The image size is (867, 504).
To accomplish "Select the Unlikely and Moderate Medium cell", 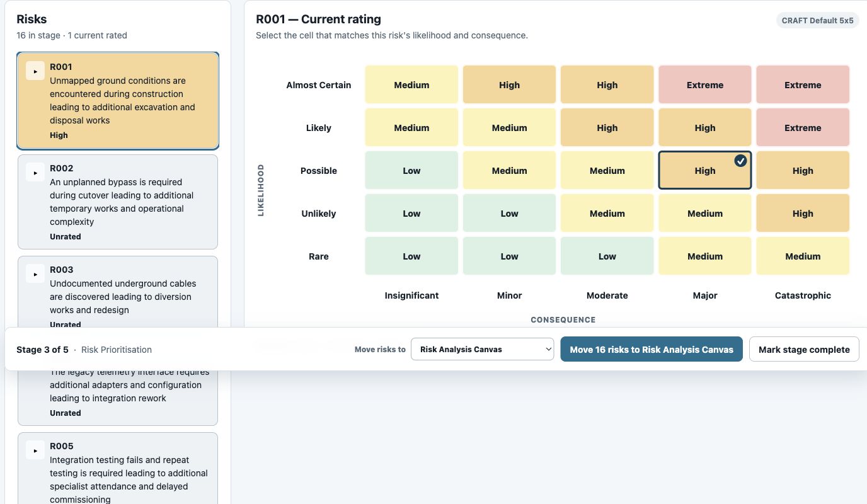I will [607, 213].
